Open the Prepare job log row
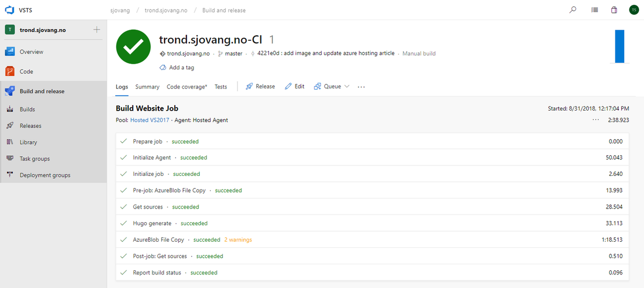 pyautogui.click(x=372, y=141)
